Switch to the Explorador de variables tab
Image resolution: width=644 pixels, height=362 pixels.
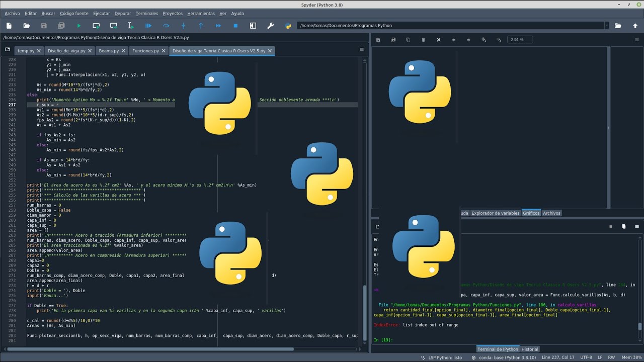(x=495, y=213)
